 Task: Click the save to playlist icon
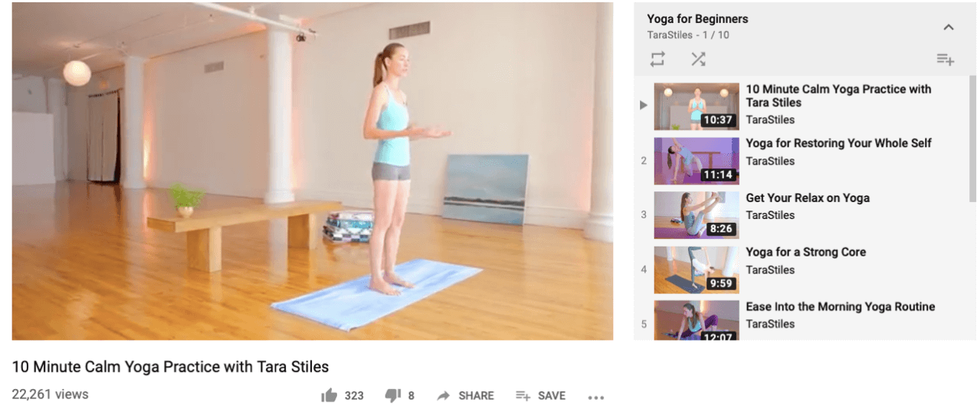tap(523, 396)
